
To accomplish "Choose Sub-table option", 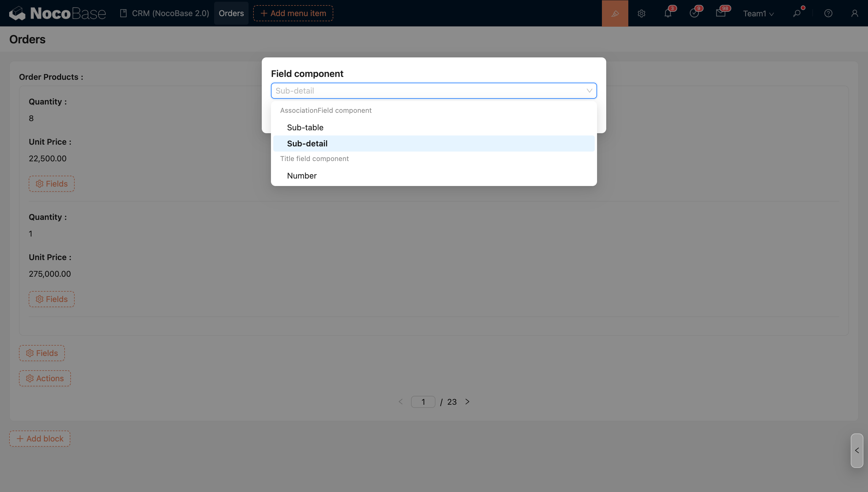I will click(305, 127).
